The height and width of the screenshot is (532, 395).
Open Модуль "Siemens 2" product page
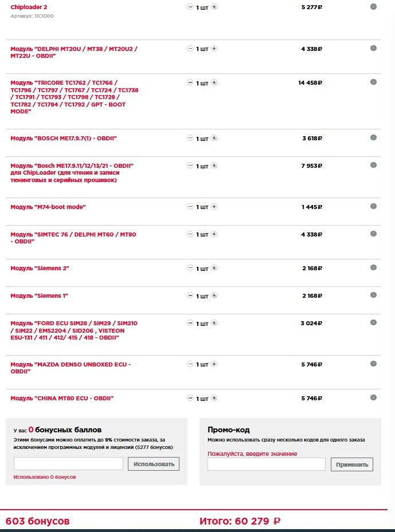click(x=40, y=268)
